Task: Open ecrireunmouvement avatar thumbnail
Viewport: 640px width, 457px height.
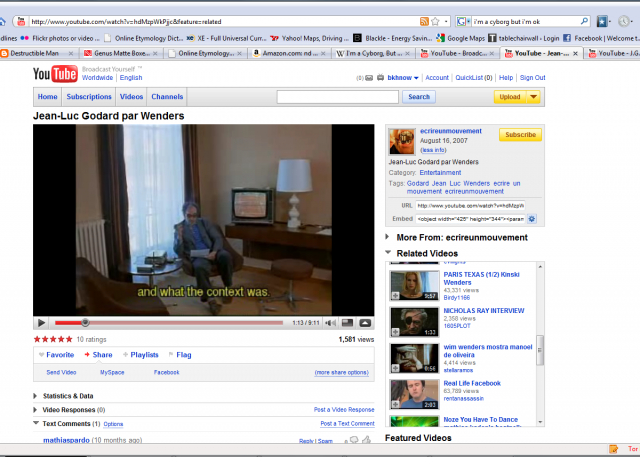Action: 402,141
